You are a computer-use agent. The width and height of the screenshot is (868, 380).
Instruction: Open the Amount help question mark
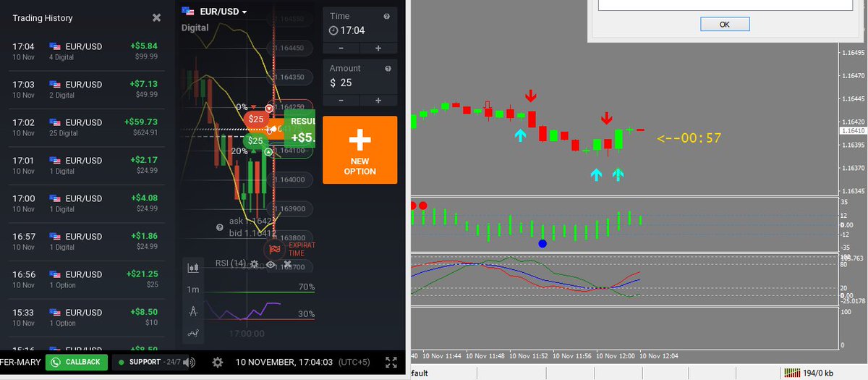tap(386, 68)
